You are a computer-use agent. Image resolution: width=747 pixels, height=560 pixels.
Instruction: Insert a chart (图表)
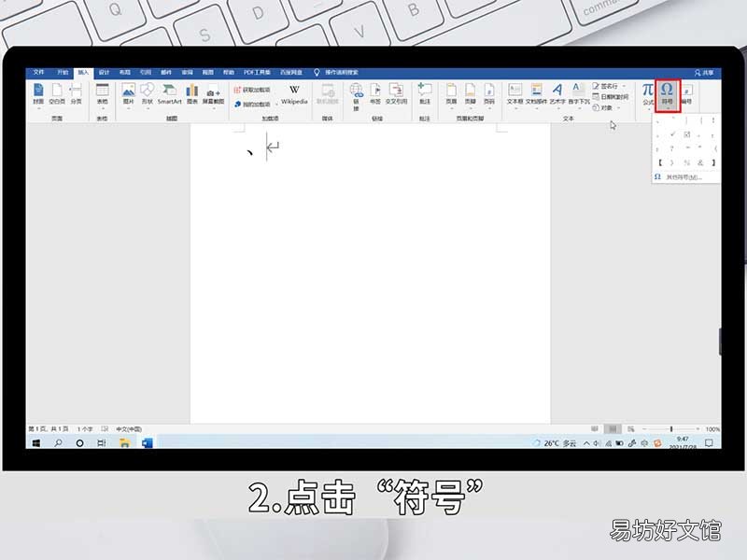192,94
